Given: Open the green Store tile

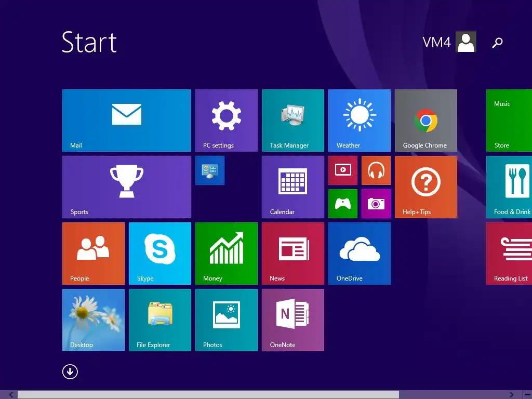Looking at the screenshot, I should click(x=509, y=121).
